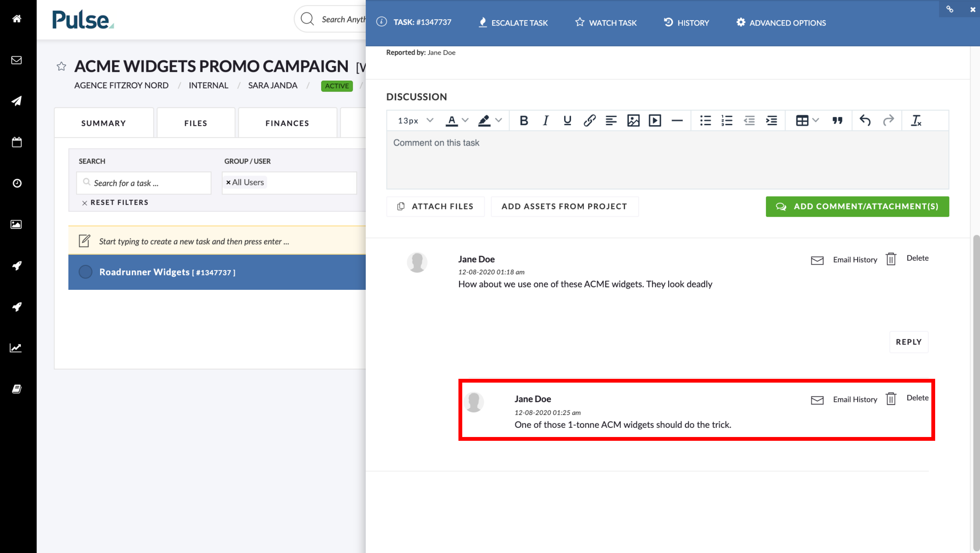980x553 pixels.
Task: View Email History of 01:18 am comment
Action: pos(844,259)
